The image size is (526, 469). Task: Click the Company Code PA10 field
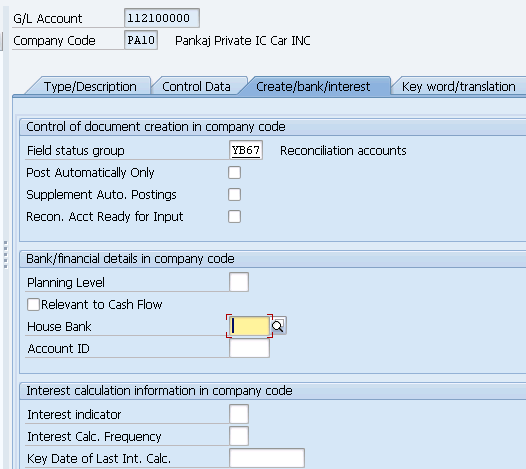pos(141,40)
